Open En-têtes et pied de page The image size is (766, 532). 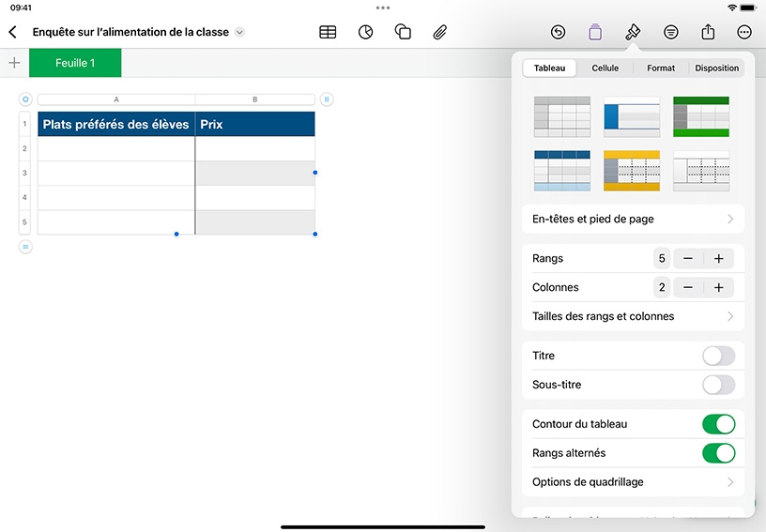click(633, 220)
